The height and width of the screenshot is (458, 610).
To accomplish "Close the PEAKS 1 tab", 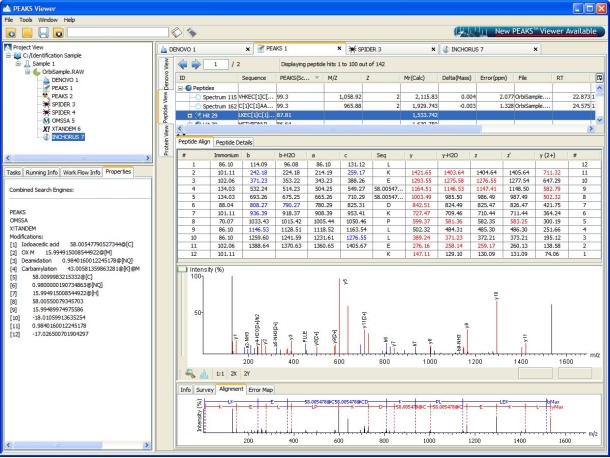I will click(339, 49).
